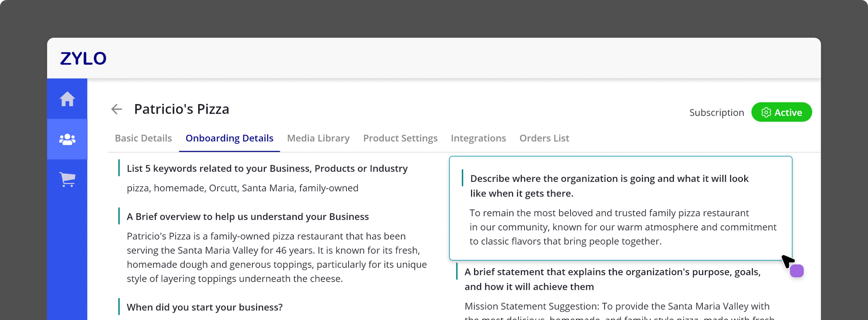Viewport: 868px width, 320px height.
Task: Switch to the Basic Details tab
Action: pos(143,138)
